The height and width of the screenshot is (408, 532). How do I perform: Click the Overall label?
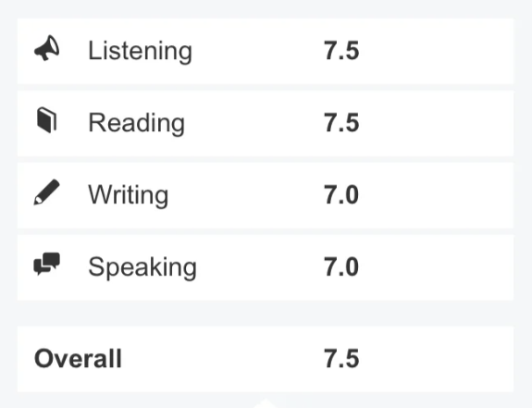click(78, 358)
